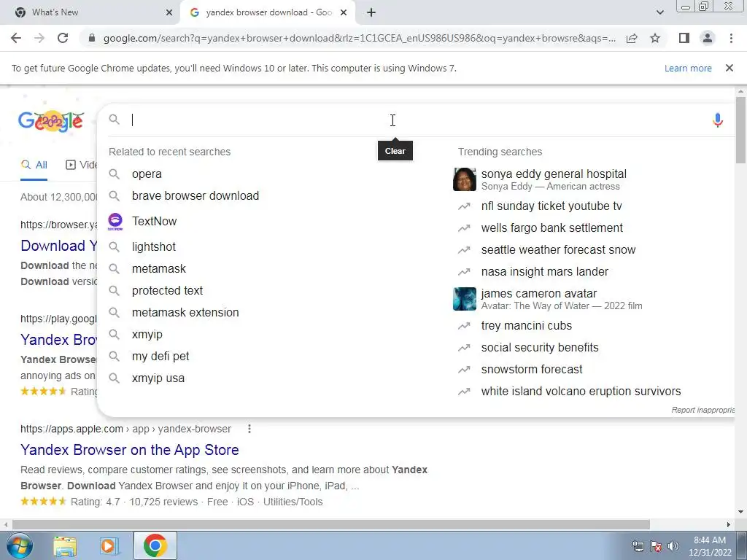Click the browser back arrow
Viewport: 747px width, 560px height.
[16, 38]
